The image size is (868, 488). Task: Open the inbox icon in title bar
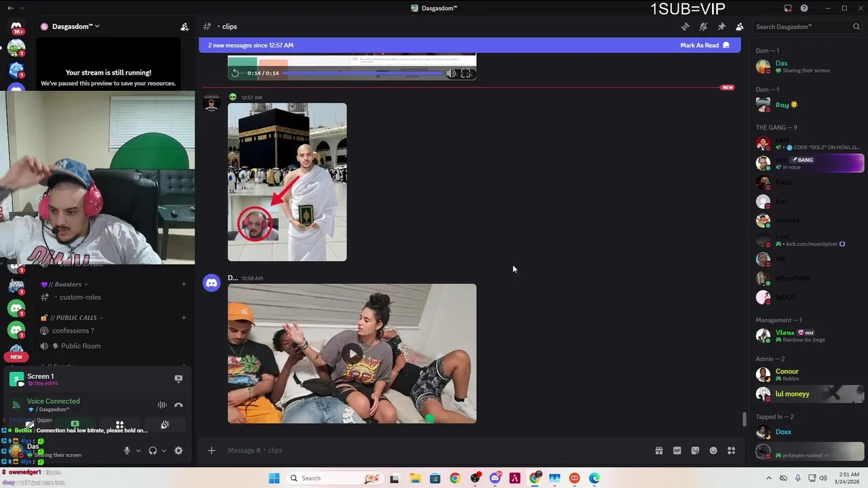(787, 8)
